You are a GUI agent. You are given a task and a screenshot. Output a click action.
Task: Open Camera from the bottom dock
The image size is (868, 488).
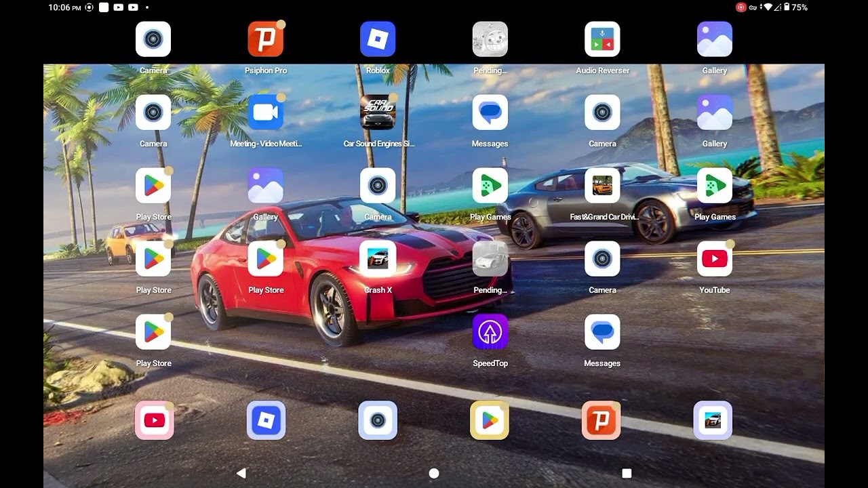pyautogui.click(x=378, y=420)
